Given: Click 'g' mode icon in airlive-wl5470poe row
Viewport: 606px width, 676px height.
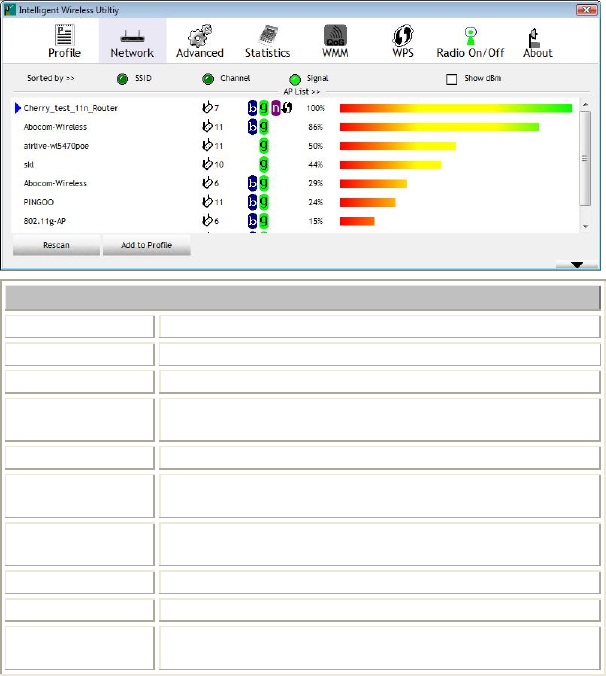Looking at the screenshot, I should coord(264,146).
